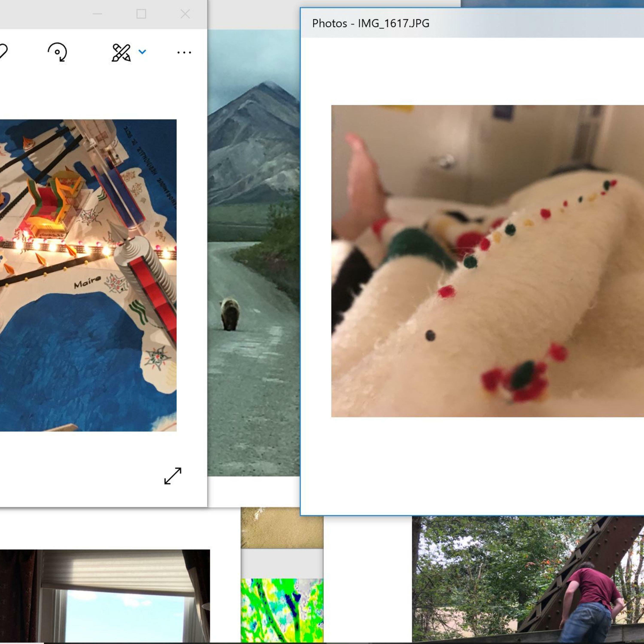Click gray bar above the green image

(282, 563)
